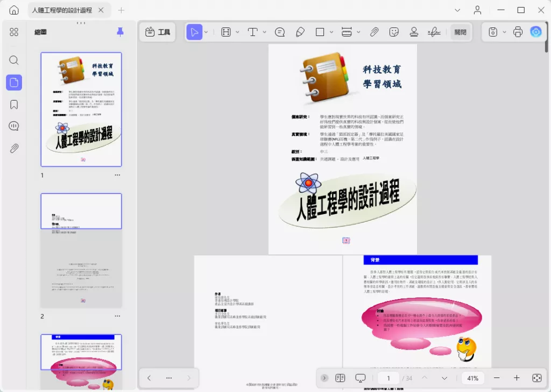Zoom in with the plus button

pyautogui.click(x=517, y=378)
